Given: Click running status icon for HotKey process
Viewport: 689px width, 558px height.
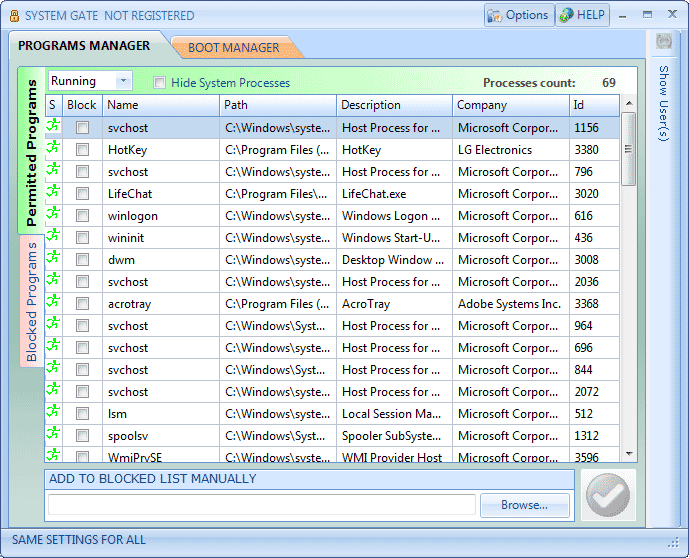Looking at the screenshot, I should [x=53, y=147].
